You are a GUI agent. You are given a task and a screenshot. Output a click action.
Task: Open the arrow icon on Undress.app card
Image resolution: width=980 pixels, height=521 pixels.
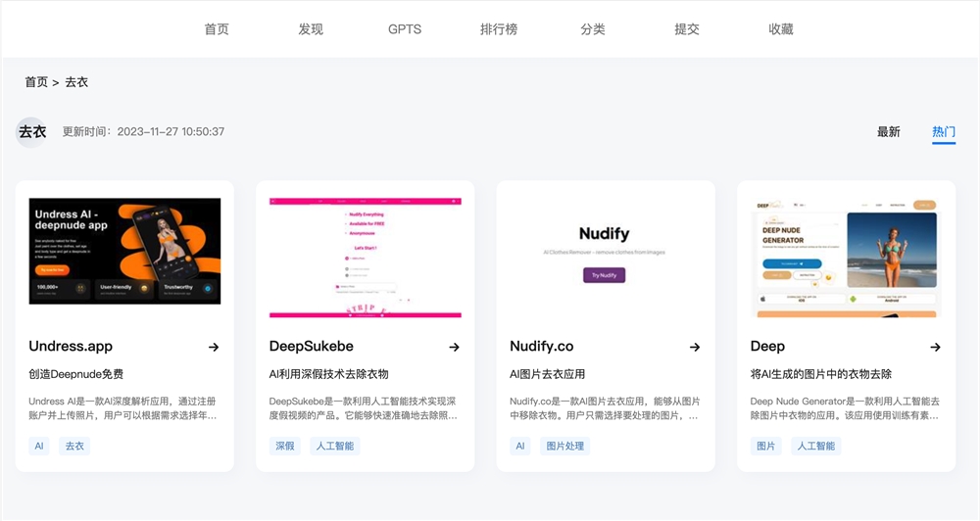[214, 347]
